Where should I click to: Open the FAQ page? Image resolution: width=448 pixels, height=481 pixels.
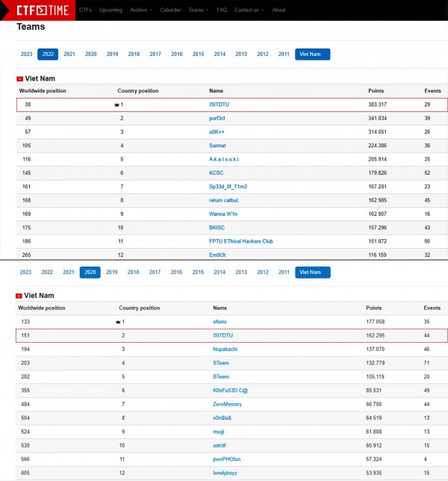tap(222, 10)
